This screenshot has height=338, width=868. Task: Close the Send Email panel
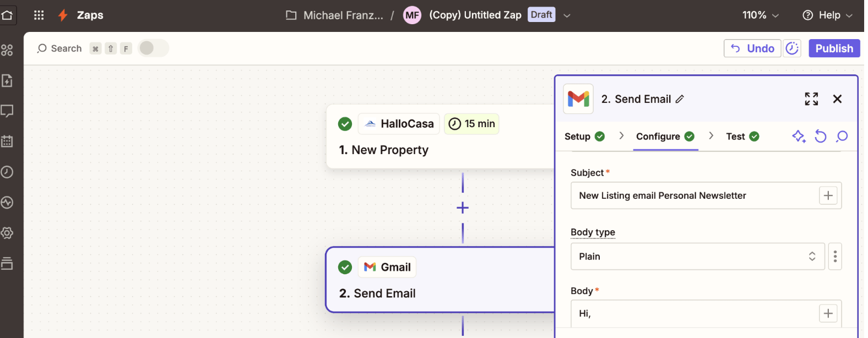pyautogui.click(x=837, y=99)
